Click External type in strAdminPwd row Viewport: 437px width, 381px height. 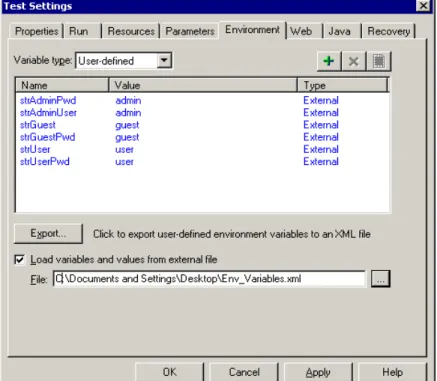tap(321, 100)
